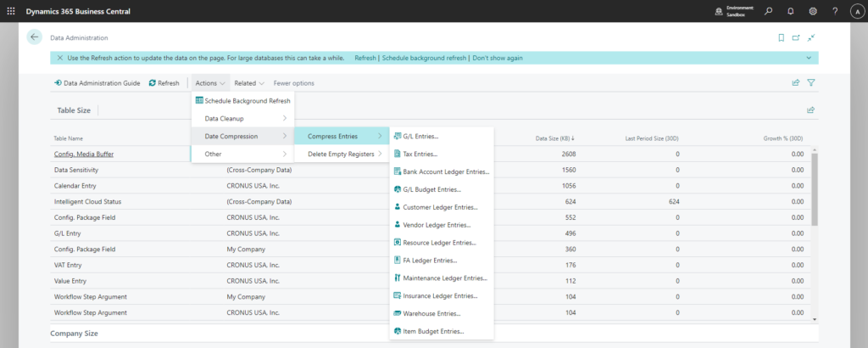Open the Compress Entries submenu

(x=342, y=137)
